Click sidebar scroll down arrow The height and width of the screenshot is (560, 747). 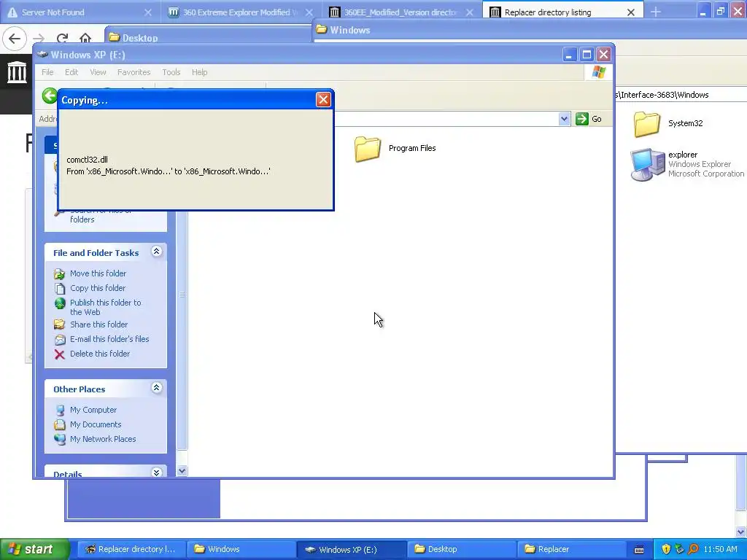[182, 471]
